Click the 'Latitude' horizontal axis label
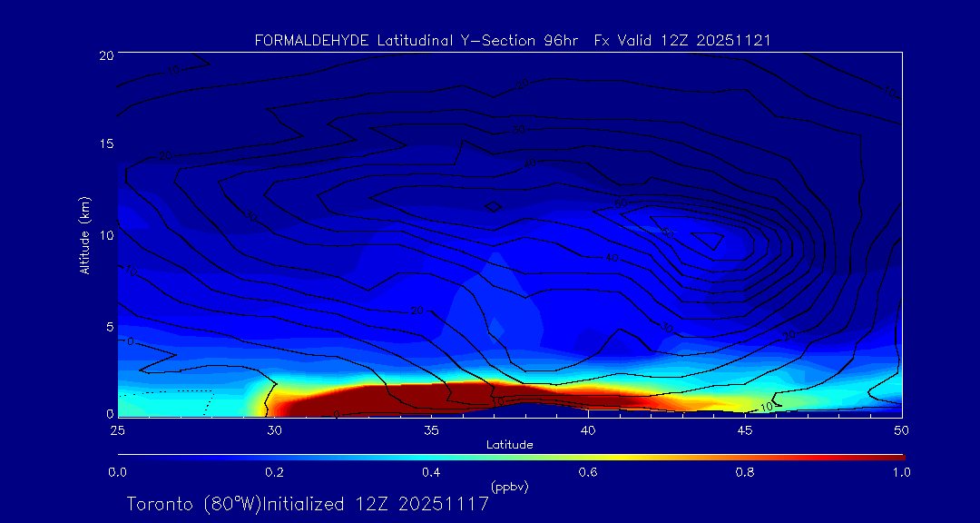This screenshot has height=523, width=980. coord(509,445)
